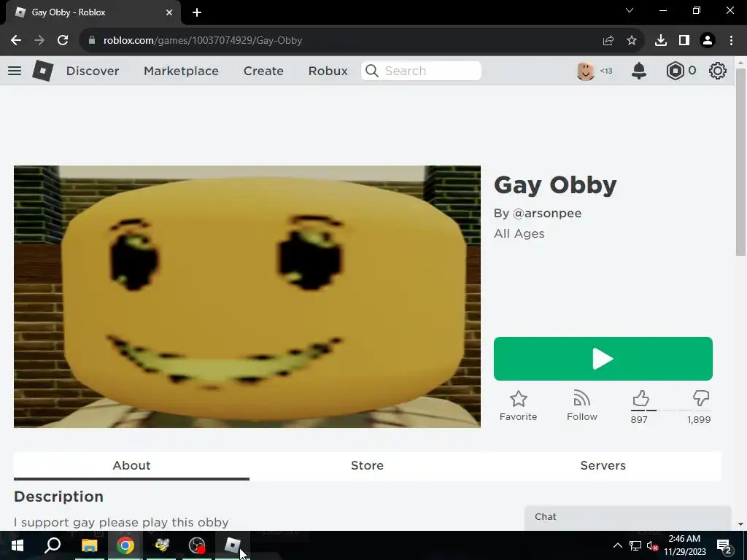The image size is (747, 560).
Task: Follow this game's updates
Action: click(581, 405)
